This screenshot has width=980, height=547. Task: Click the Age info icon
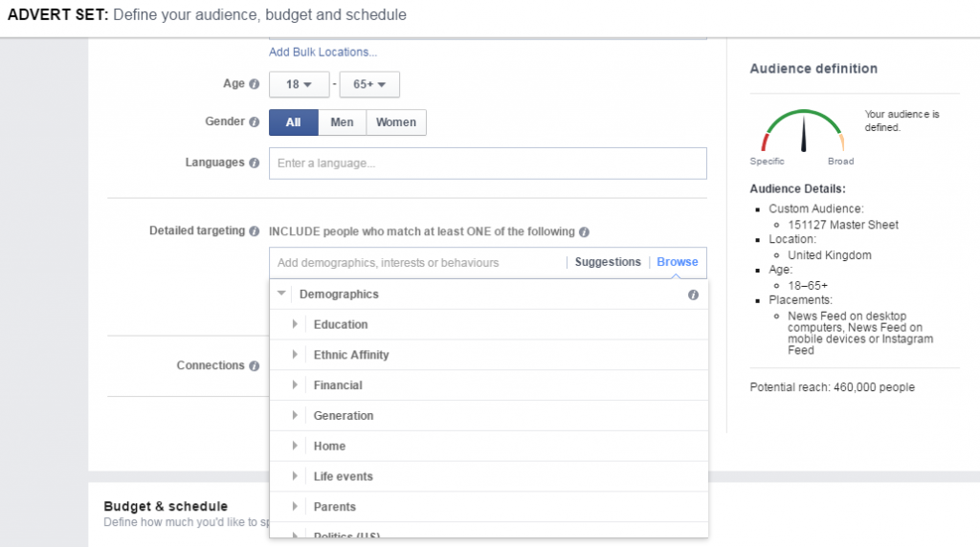[x=254, y=84]
